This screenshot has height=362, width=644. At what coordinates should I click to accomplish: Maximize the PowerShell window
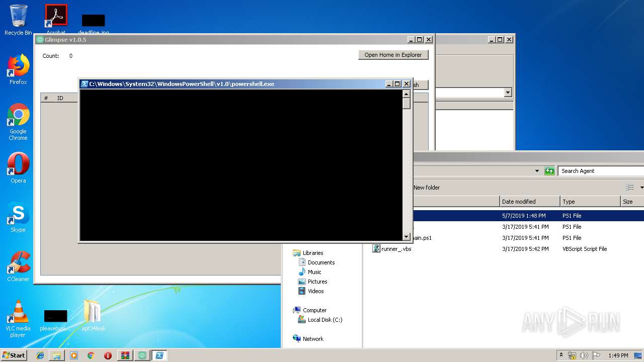point(397,84)
